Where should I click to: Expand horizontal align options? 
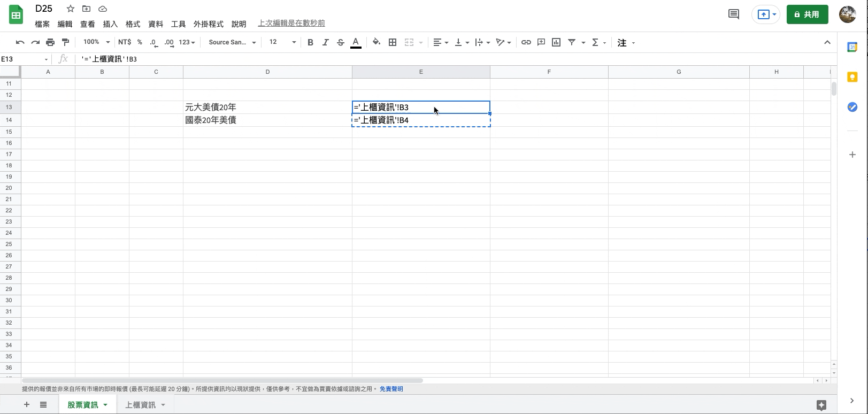tap(441, 42)
